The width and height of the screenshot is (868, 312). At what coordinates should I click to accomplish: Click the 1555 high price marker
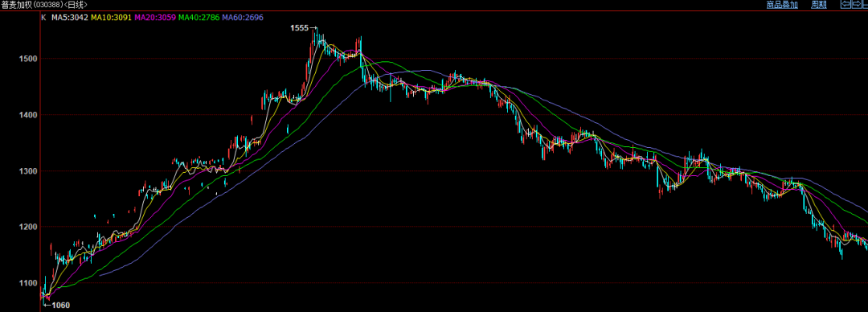tap(300, 27)
